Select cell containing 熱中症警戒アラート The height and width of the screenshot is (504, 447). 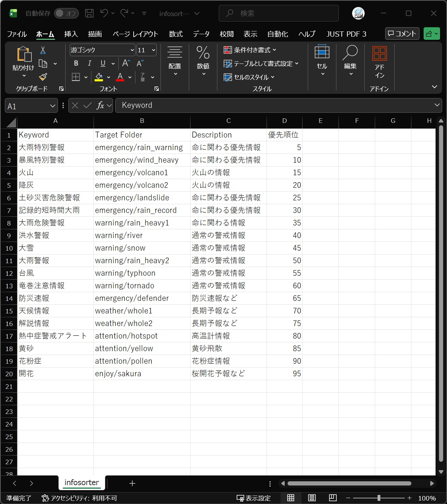tap(55, 336)
